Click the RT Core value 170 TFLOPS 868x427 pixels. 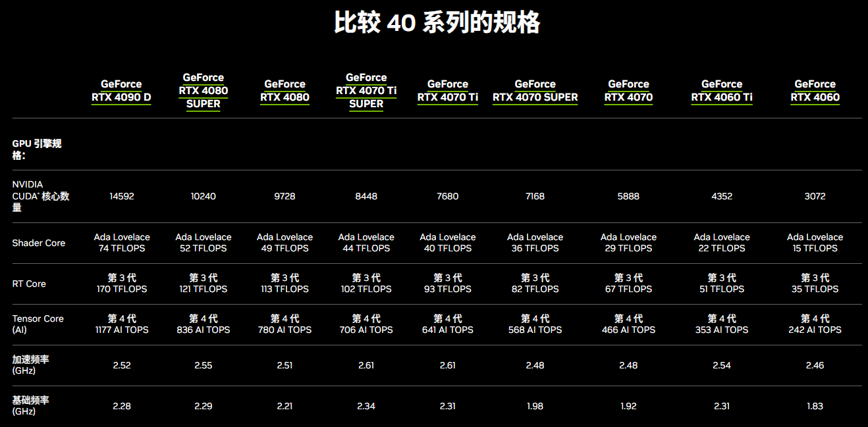coord(122,289)
